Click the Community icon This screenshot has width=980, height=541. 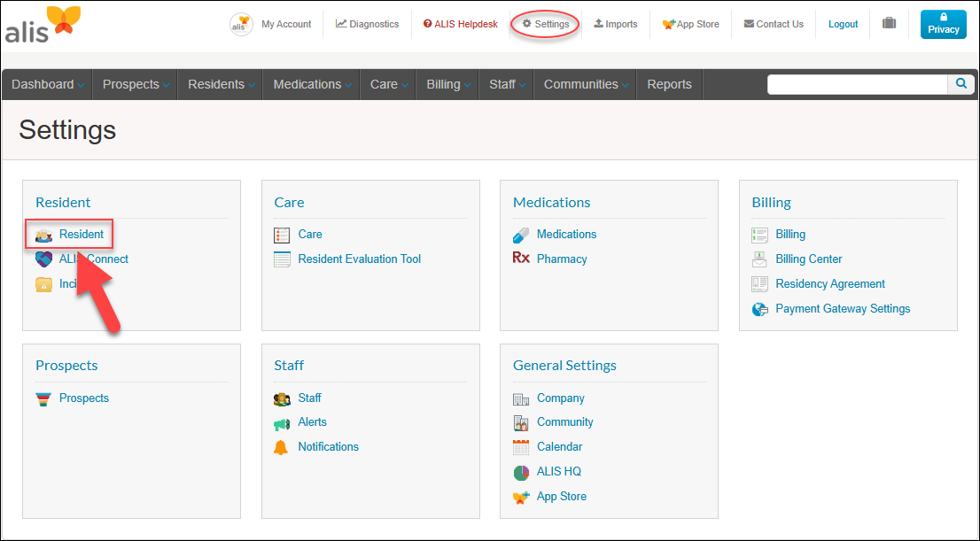pos(521,423)
